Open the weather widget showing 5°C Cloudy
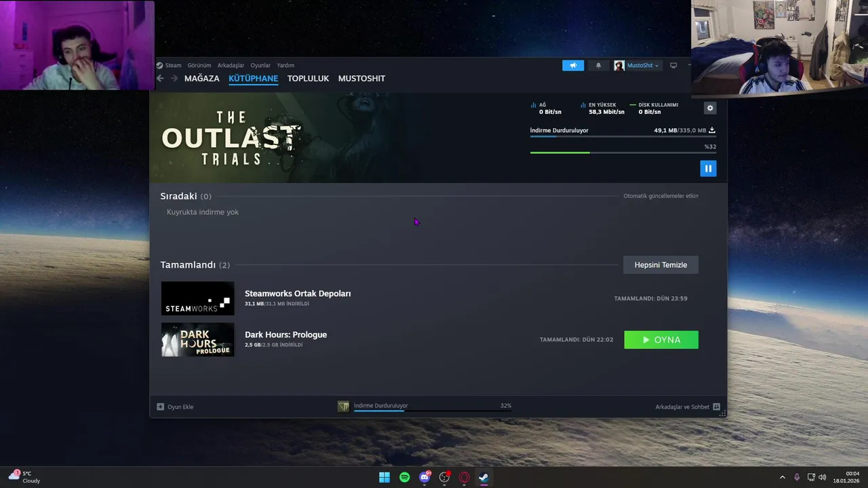 (24, 477)
